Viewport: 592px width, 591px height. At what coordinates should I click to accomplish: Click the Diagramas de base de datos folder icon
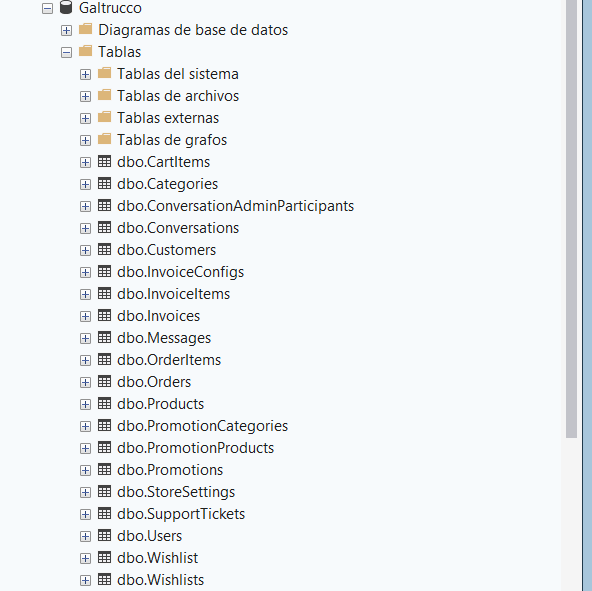pyautogui.click(x=86, y=29)
